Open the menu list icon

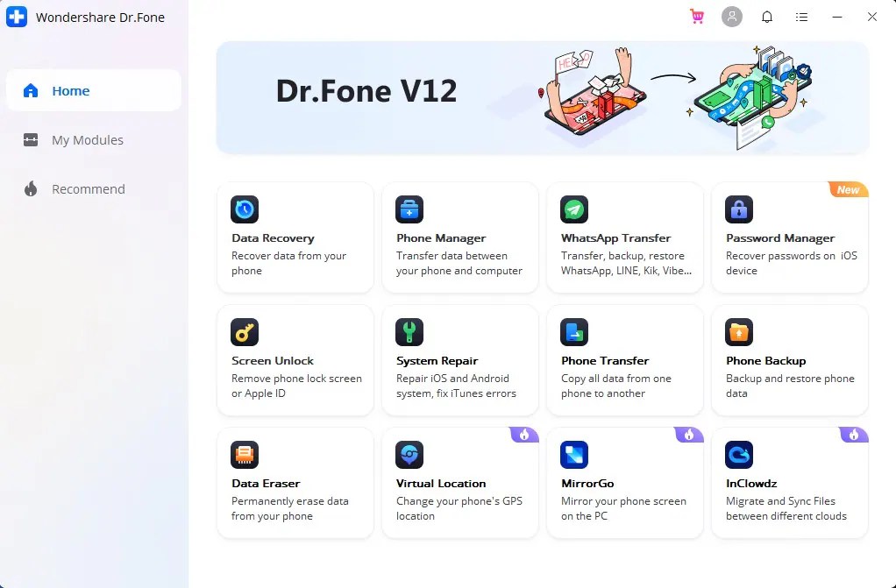tap(801, 17)
